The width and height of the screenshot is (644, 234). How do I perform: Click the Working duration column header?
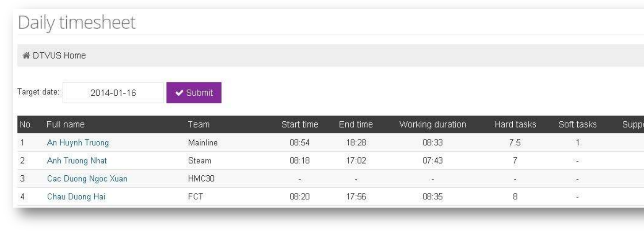tap(432, 125)
